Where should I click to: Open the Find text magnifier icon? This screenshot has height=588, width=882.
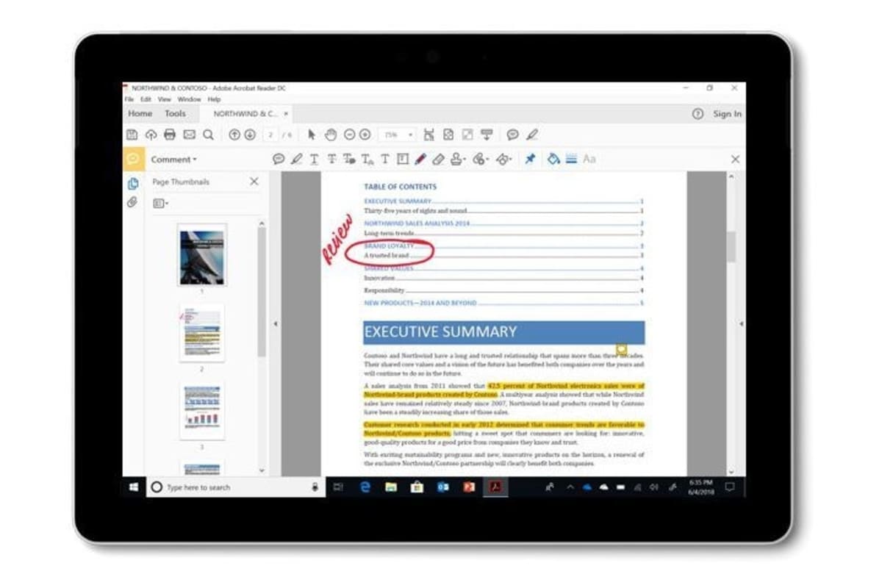(208, 135)
